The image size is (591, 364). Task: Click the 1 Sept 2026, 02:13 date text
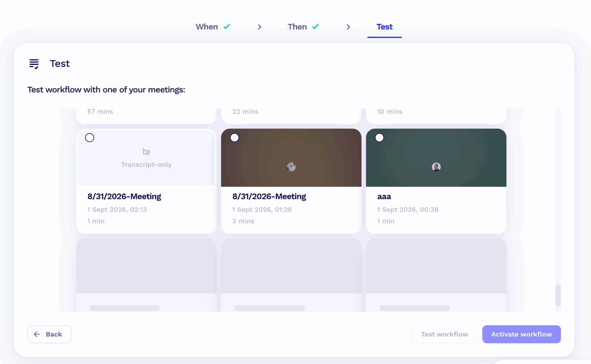117,210
